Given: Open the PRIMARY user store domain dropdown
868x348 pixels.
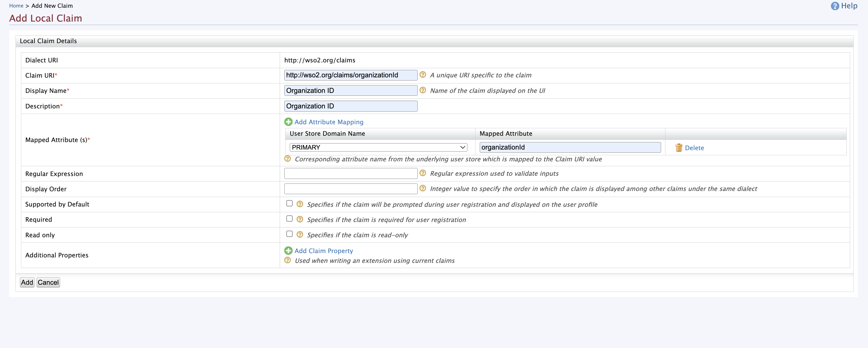Looking at the screenshot, I should click(378, 147).
